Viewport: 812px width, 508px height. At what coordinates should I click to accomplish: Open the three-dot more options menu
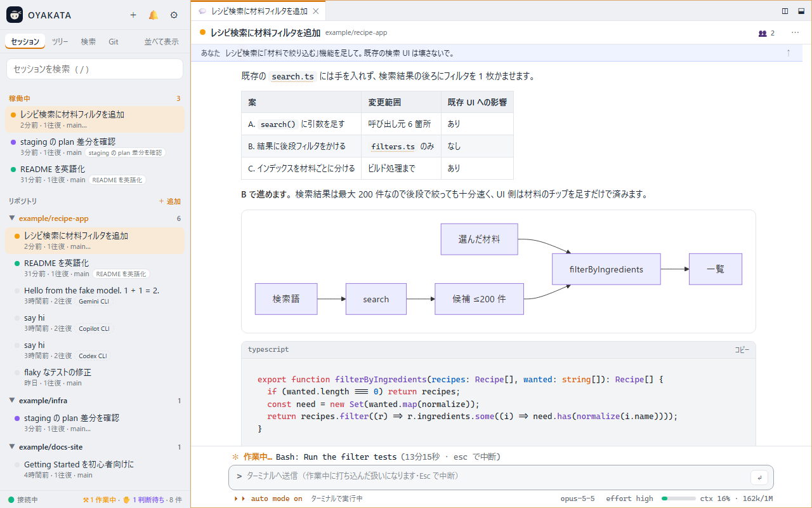(x=795, y=33)
